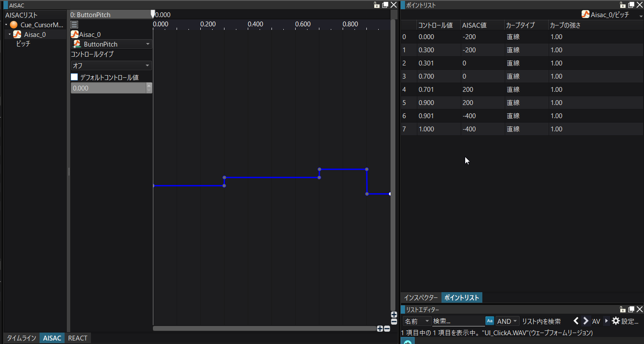The image size is (644, 344).
Task: Click the Aisac_0 icon in AISAC list tree
Action: point(17,34)
